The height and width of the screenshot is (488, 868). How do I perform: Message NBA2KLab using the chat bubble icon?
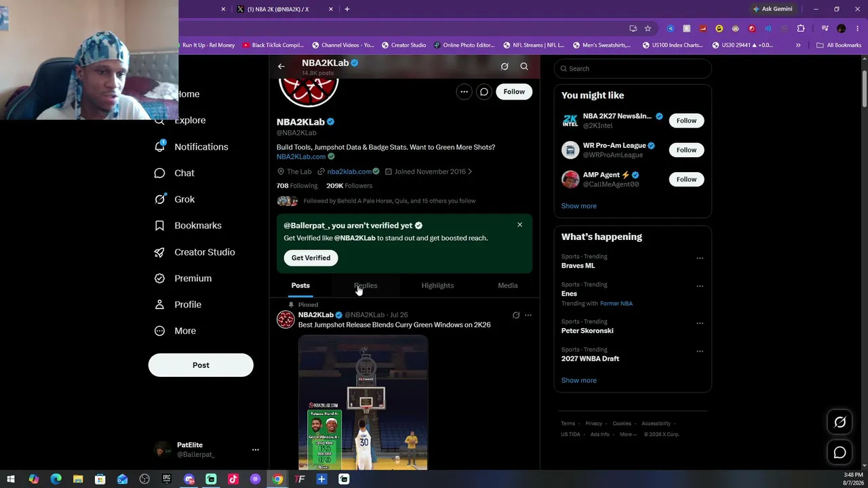tap(484, 91)
